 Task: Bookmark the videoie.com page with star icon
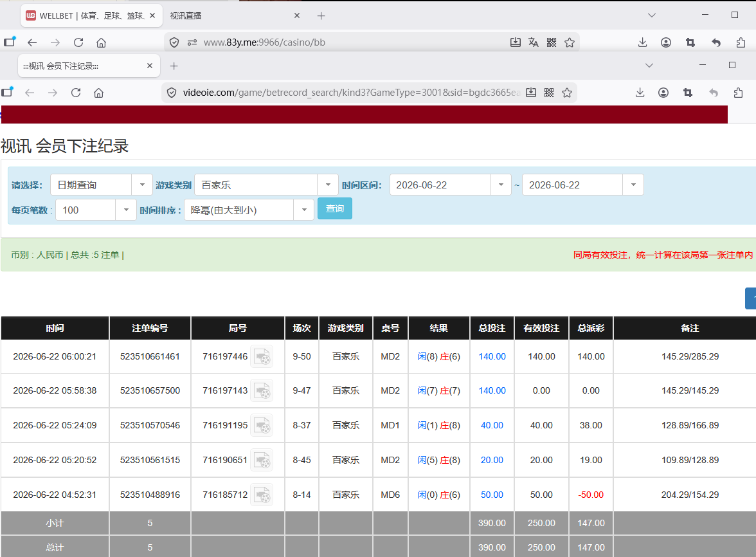coord(567,93)
